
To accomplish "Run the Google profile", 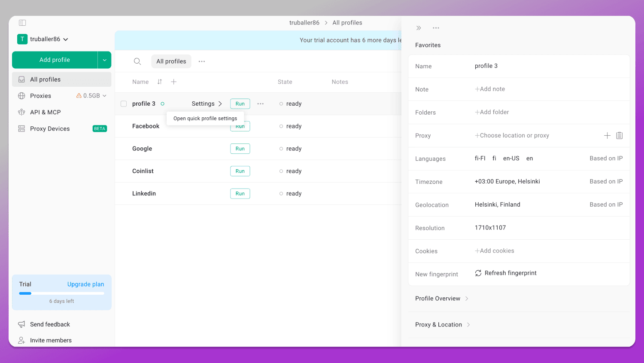I will point(240,149).
